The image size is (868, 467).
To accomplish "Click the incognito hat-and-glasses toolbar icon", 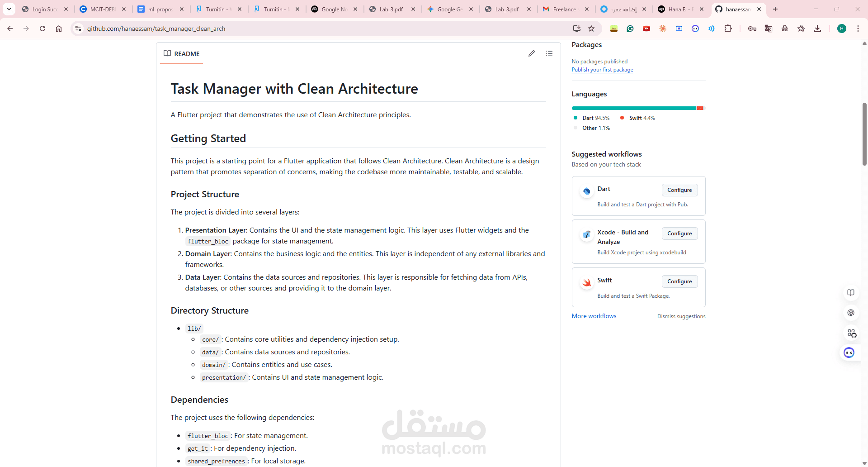I will tap(785, 29).
